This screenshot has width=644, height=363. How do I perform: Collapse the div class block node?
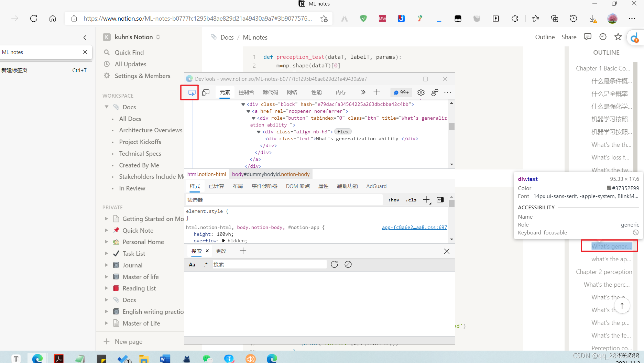click(x=243, y=104)
